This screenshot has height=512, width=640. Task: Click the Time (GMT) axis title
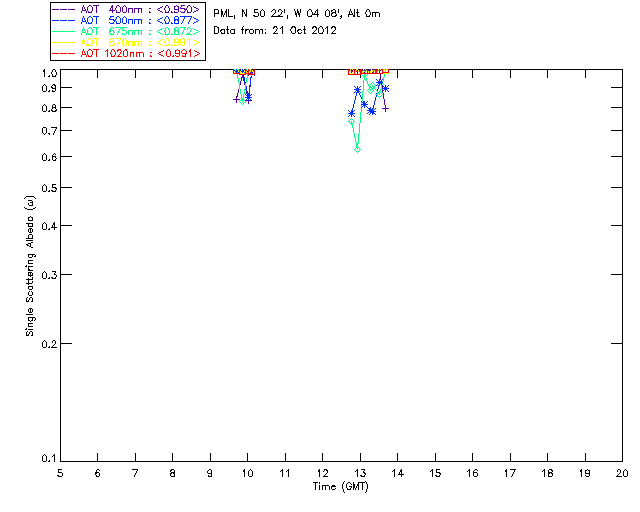click(x=340, y=487)
